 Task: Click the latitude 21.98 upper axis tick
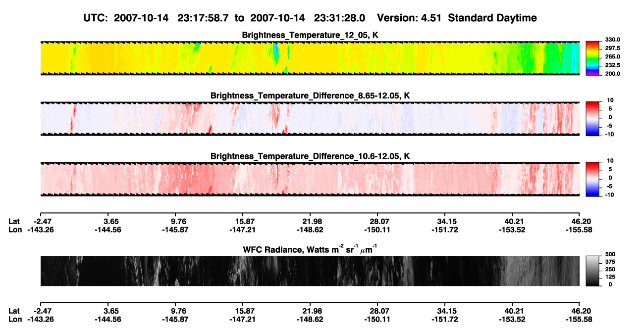tap(310, 221)
